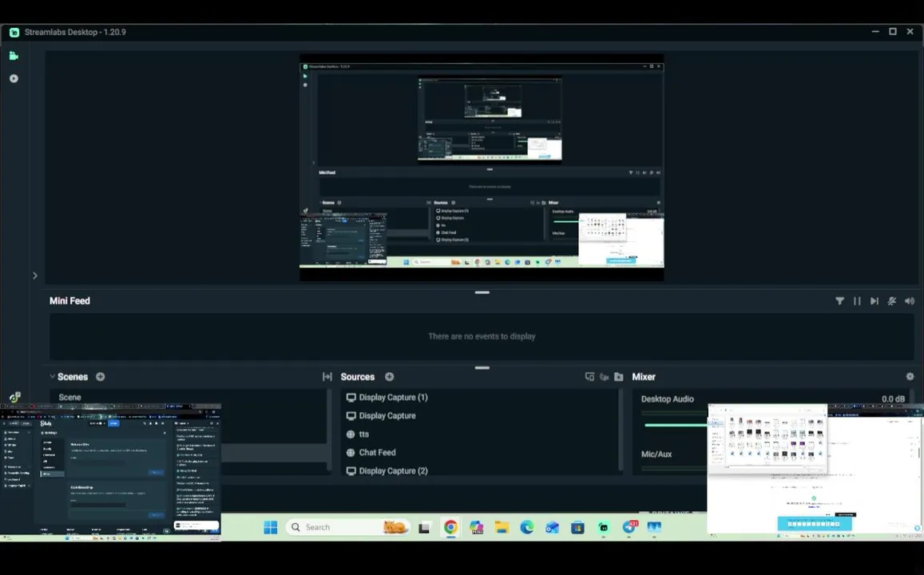This screenshot has height=575, width=924.
Task: Click the Desktop Audio label in the Mixer
Action: coord(667,399)
